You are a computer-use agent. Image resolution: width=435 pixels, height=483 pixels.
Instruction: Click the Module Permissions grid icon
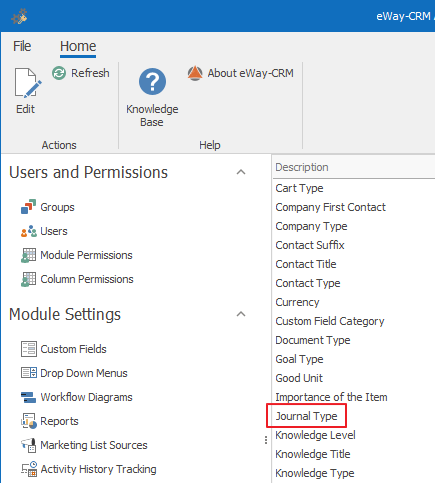(28, 255)
